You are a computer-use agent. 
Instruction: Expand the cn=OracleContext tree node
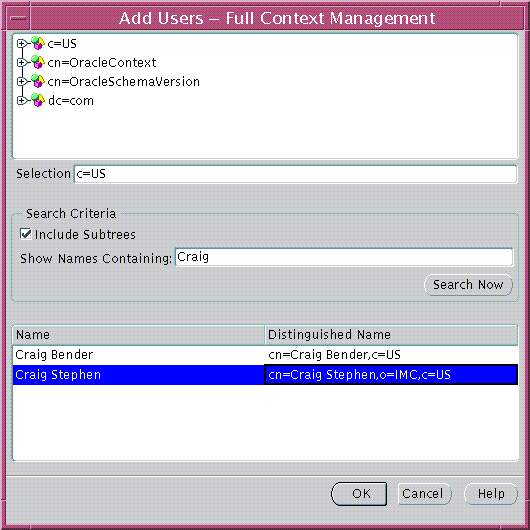coord(22,63)
